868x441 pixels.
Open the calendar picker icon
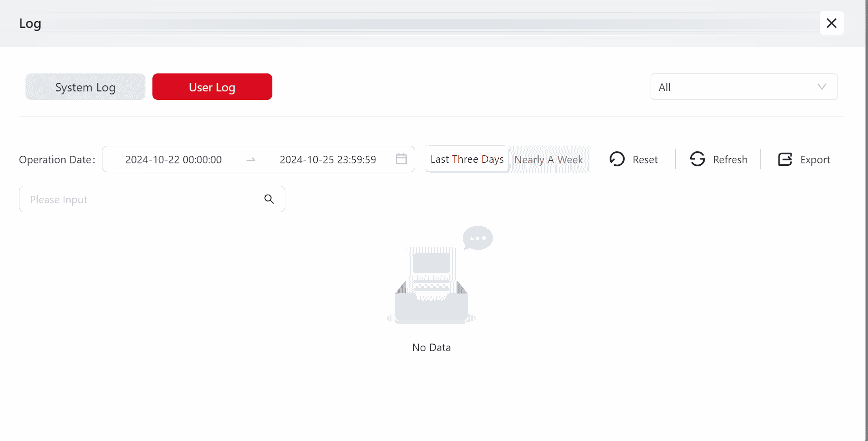[401, 159]
